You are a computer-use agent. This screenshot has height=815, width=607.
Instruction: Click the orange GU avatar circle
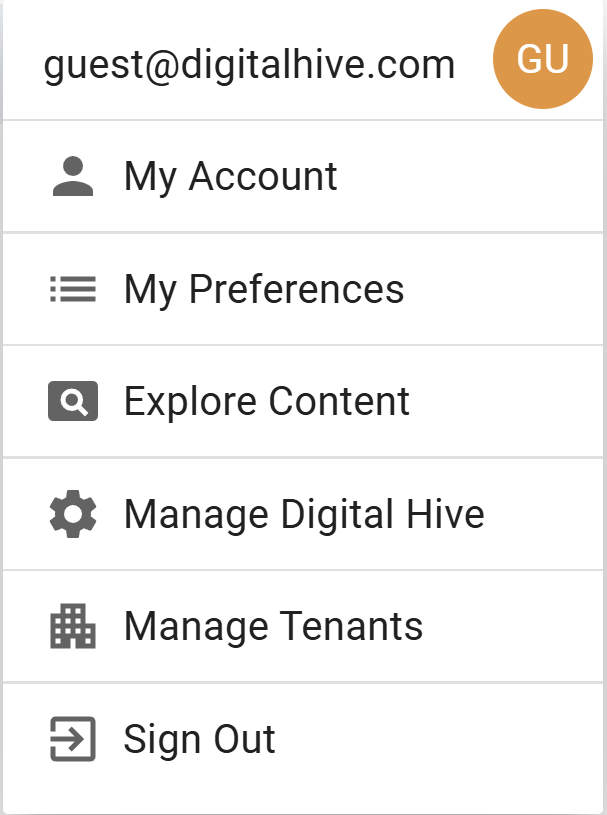543,59
